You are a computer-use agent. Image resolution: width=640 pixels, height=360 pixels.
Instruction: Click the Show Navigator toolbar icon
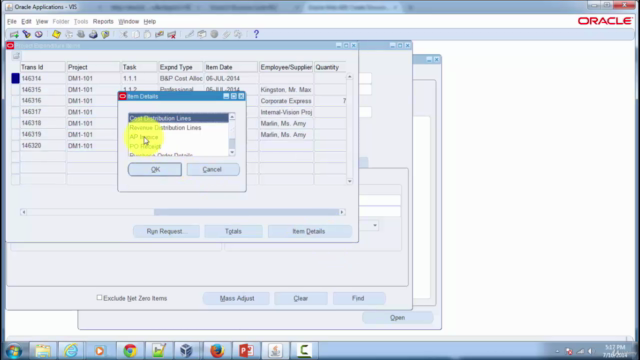(x=39, y=34)
